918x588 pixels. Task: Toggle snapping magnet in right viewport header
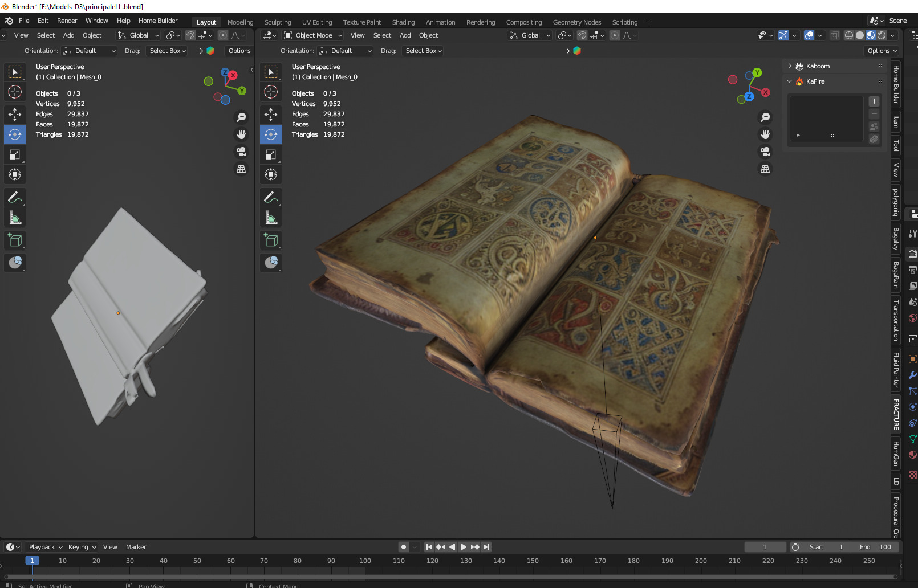point(582,35)
